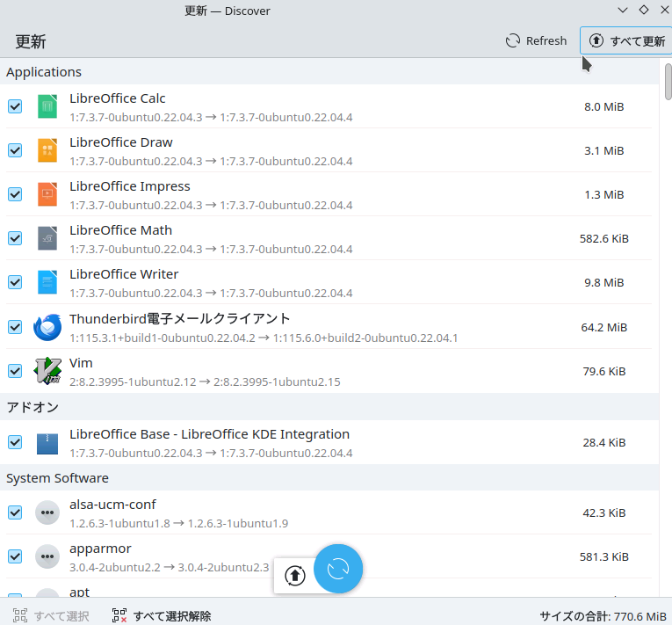The height and width of the screenshot is (625, 672).
Task: Deselect LibreOffice Writer update
Action: pos(15,282)
